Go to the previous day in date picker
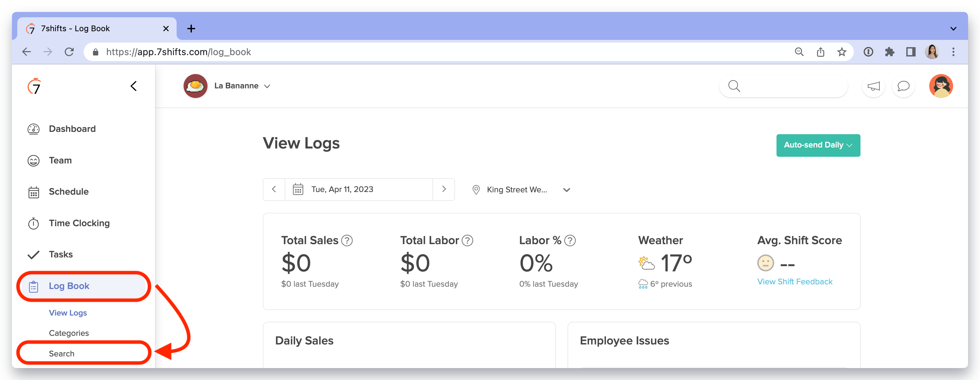980x380 pixels. [274, 189]
